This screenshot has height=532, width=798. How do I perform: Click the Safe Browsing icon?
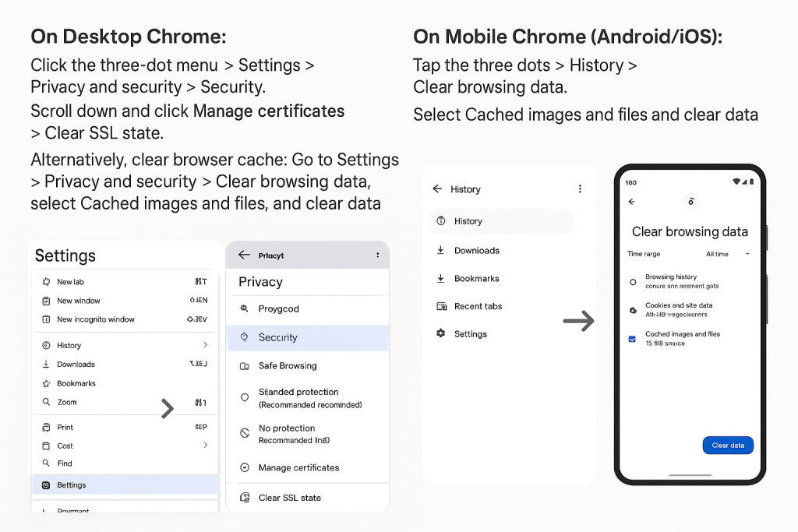coord(245,365)
